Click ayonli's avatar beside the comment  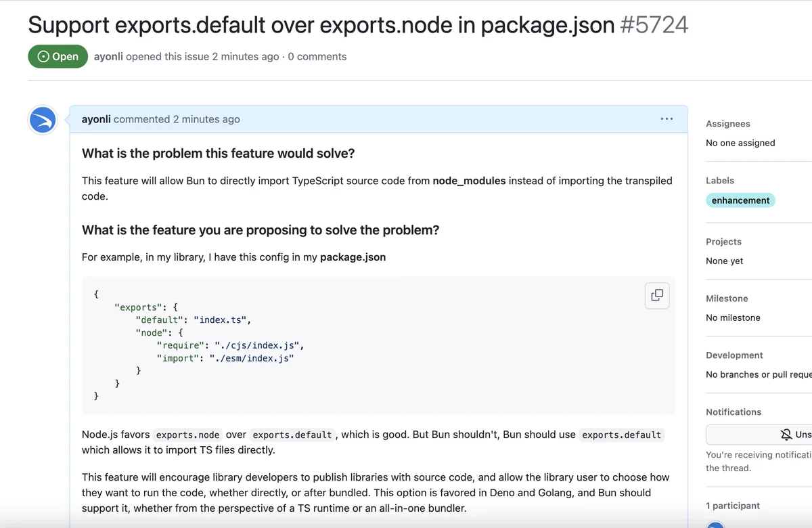43,120
